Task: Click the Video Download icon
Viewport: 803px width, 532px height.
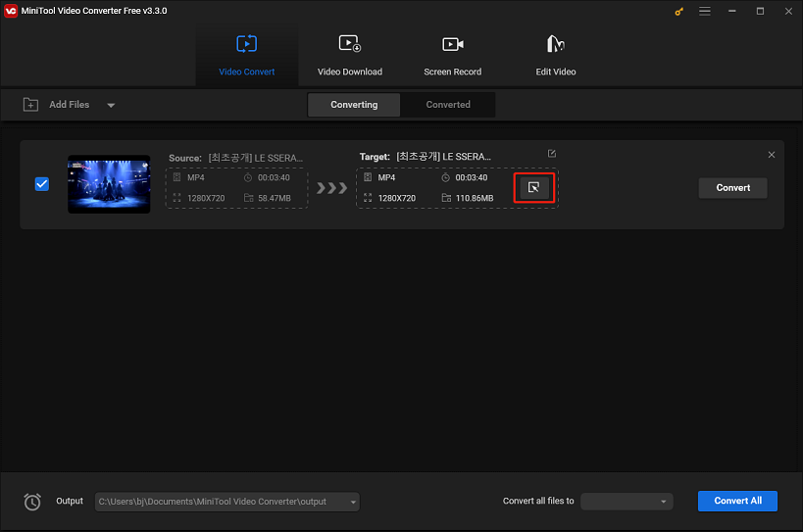Action: click(x=350, y=43)
